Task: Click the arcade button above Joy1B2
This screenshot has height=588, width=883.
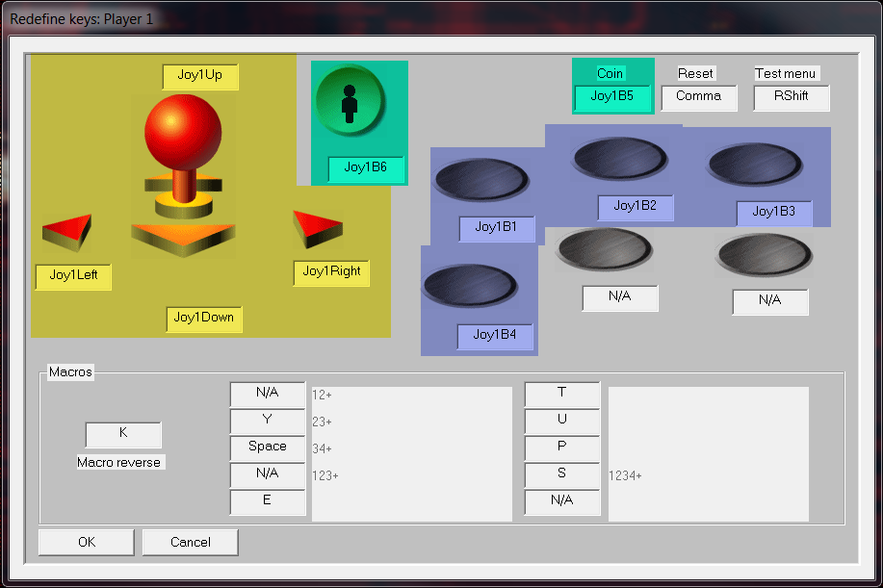Action: click(x=619, y=158)
